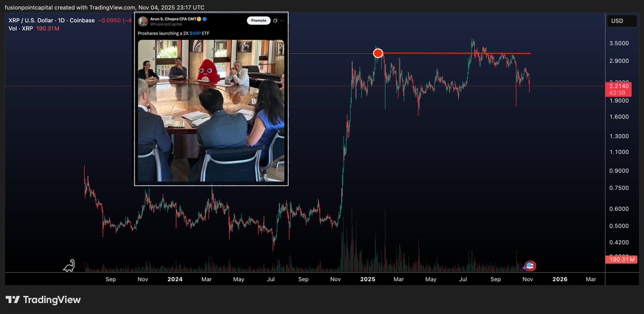Image resolution: width=644 pixels, height=314 pixels.
Task: Open the $XRP cashtag link
Action: click(x=195, y=33)
